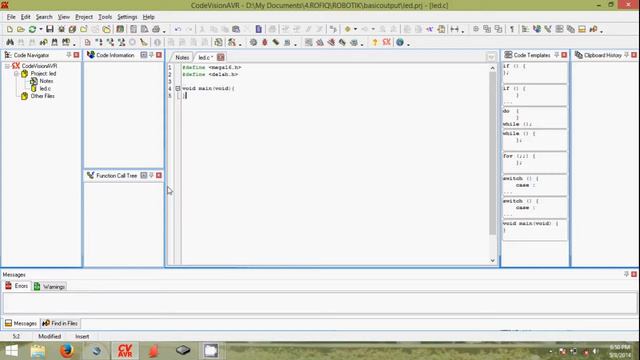Open the Tools menu
Viewport: 640px width, 360px height.
pyautogui.click(x=105, y=17)
